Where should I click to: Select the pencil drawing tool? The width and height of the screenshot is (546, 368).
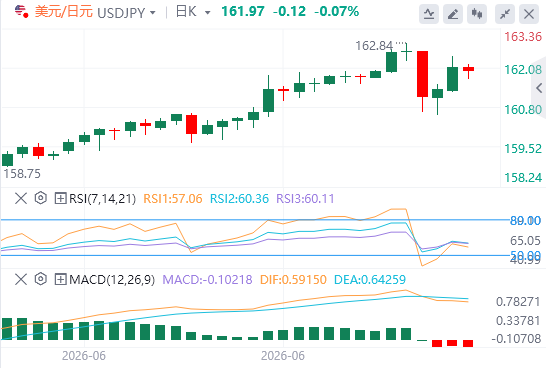(453, 14)
